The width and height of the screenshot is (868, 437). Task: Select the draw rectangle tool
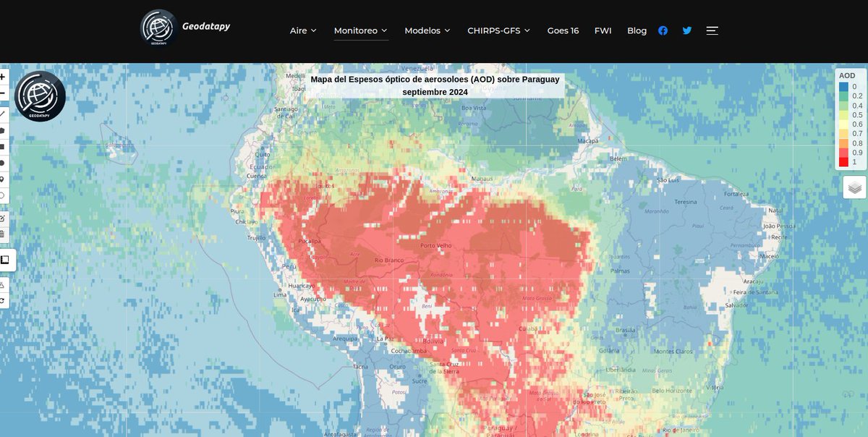point(3,146)
